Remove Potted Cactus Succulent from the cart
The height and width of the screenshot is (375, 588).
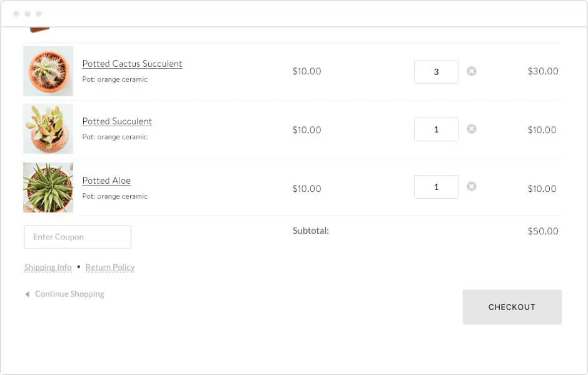tap(472, 71)
